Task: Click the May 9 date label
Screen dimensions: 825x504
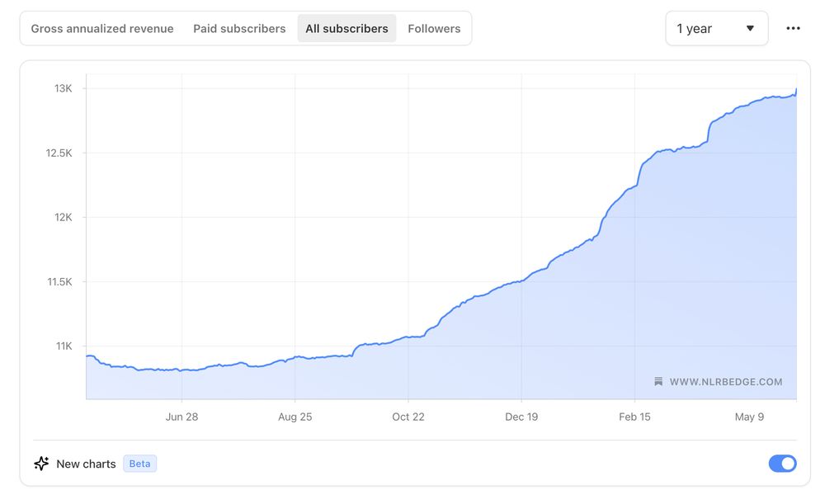Action: (749, 417)
